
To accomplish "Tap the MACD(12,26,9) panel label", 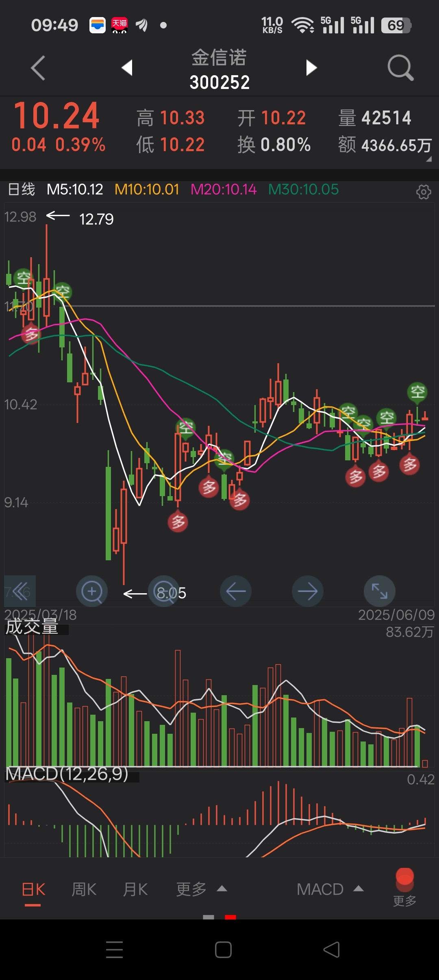I will coord(67,774).
